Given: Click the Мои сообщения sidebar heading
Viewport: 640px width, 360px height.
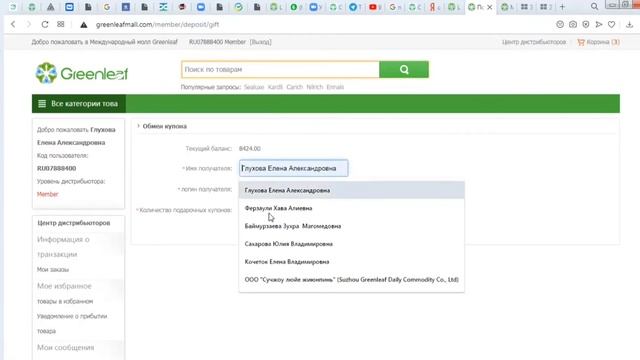Looking at the screenshot, I should coord(65,348).
